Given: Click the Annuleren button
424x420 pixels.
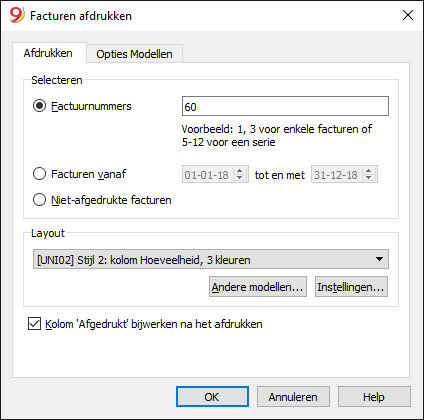Looking at the screenshot, I should click(293, 397).
